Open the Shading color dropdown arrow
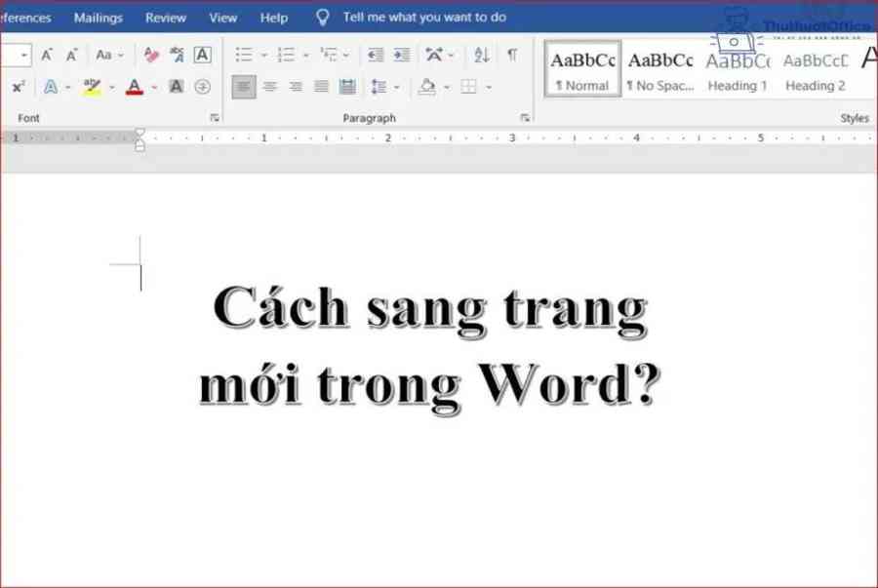The width and height of the screenshot is (878, 588). [x=447, y=88]
